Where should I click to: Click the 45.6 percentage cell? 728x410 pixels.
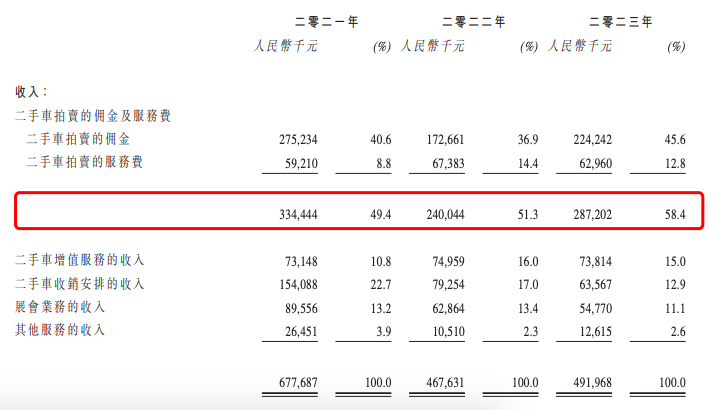click(x=674, y=141)
